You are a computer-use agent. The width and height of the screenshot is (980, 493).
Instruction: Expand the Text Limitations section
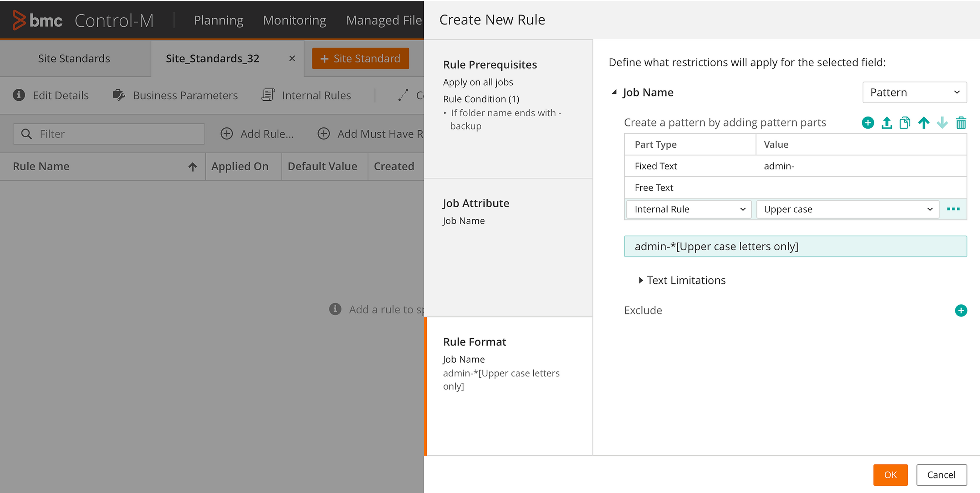click(641, 280)
